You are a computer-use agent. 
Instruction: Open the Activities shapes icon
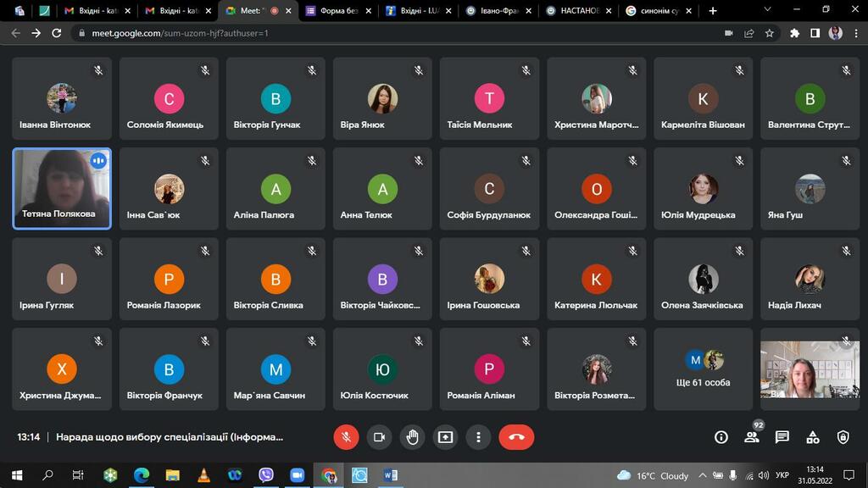(813, 437)
